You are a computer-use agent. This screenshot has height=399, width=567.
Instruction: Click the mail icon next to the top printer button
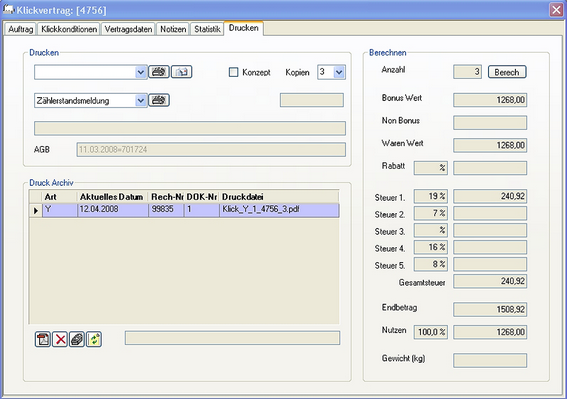pyautogui.click(x=182, y=72)
